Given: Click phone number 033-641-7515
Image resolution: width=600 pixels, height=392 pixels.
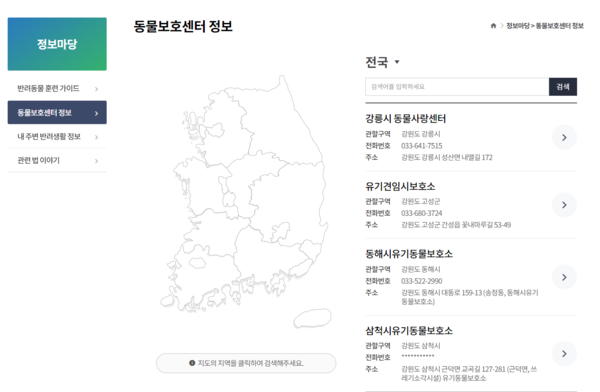Looking at the screenshot, I should (421, 146).
